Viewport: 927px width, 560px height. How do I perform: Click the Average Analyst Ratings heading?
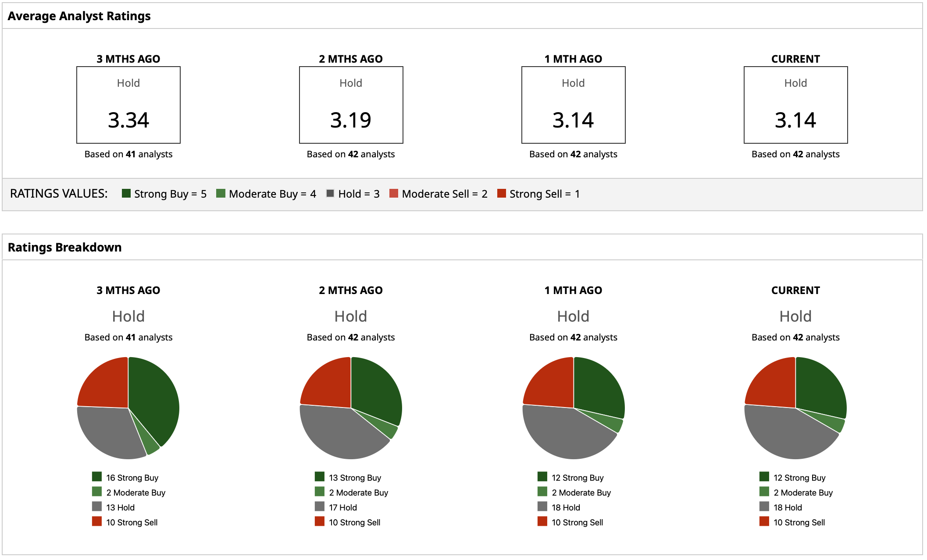click(79, 16)
